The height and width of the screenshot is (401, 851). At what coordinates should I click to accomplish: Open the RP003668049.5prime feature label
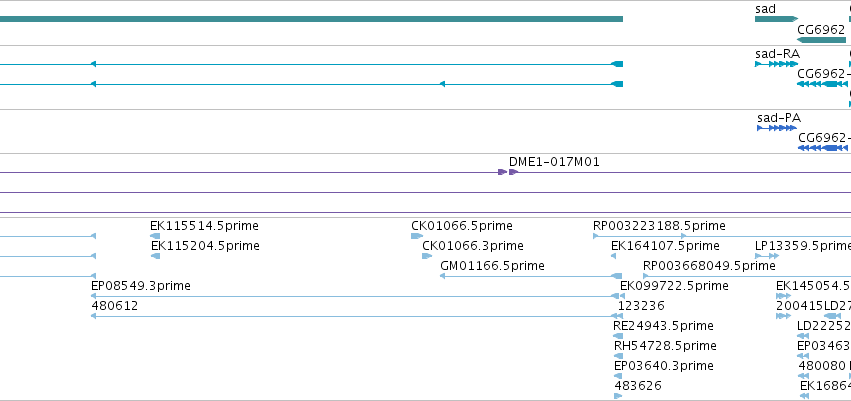point(709,266)
